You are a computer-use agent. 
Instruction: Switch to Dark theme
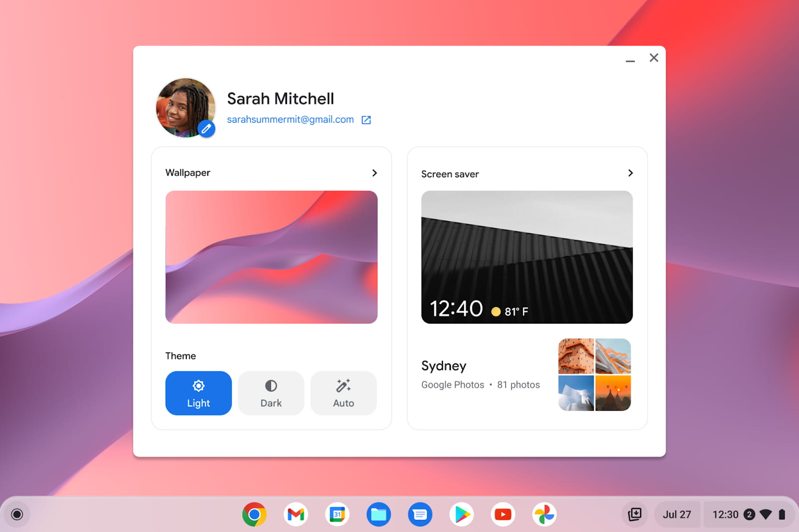point(271,393)
